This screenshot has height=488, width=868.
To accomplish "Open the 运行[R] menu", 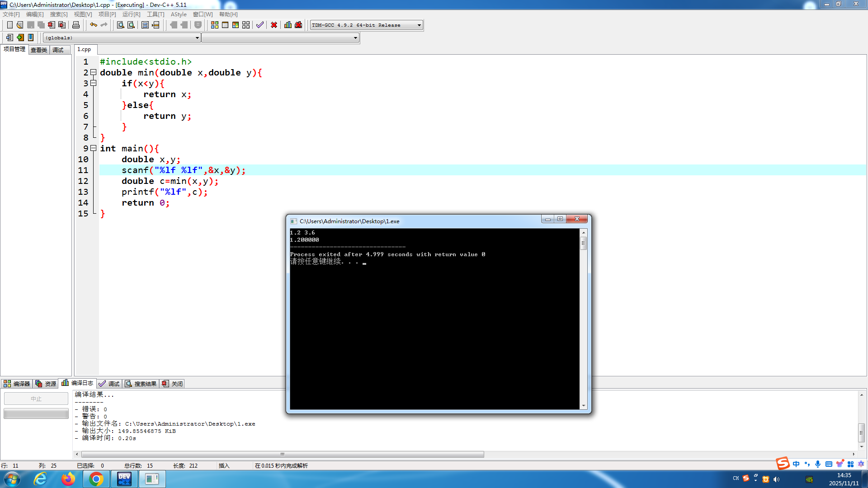I will [x=131, y=14].
